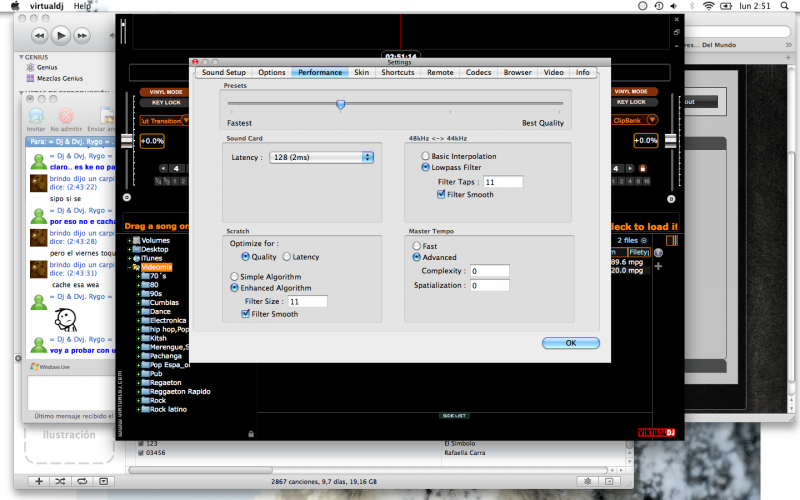
Task: Open the Browser settings tab
Action: [517, 72]
